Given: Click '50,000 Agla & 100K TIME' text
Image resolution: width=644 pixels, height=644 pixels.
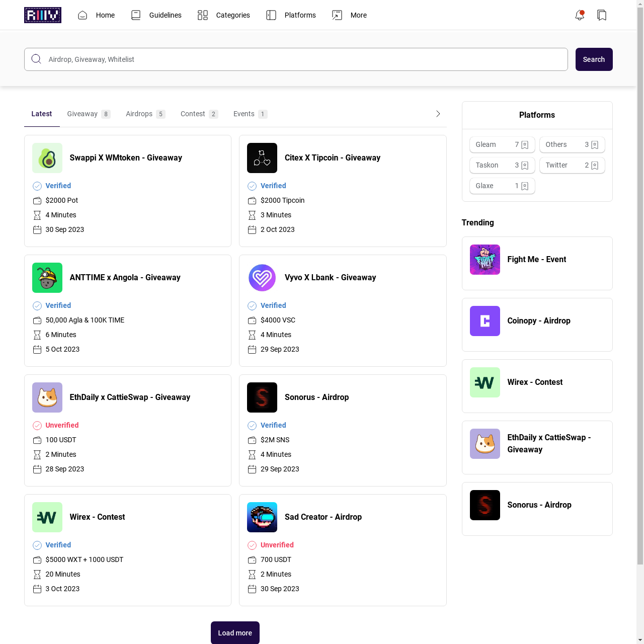Looking at the screenshot, I should click(85, 320).
